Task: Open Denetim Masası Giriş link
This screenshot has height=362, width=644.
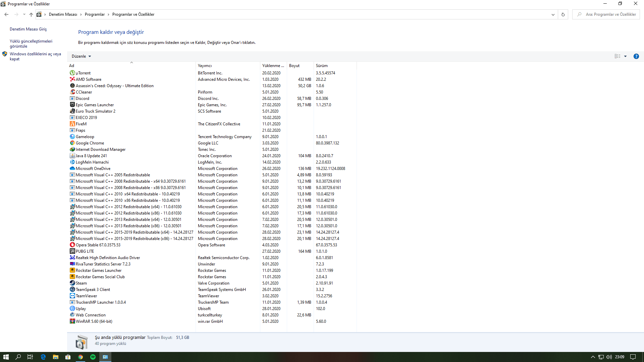Action: [x=28, y=29]
